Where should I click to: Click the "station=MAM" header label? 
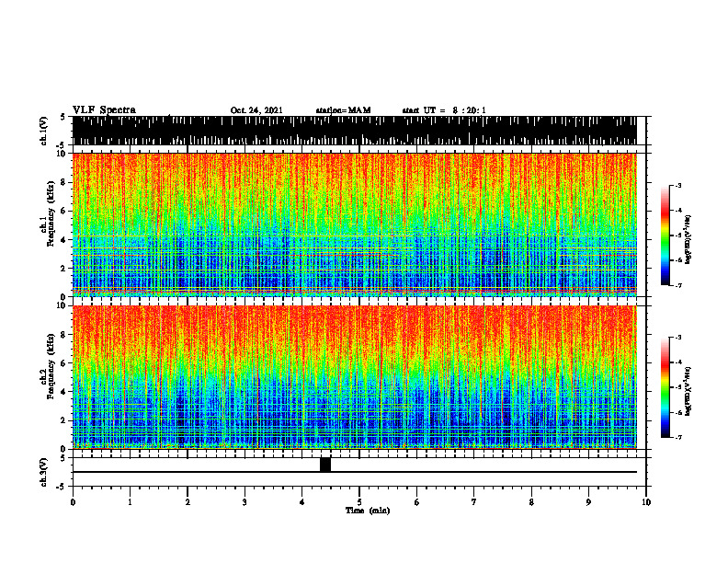pyautogui.click(x=343, y=110)
